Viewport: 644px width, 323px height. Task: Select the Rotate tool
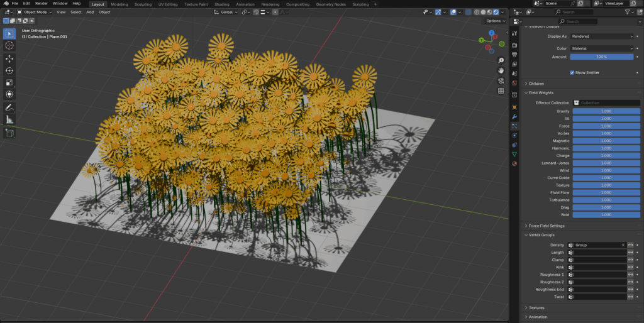9,70
